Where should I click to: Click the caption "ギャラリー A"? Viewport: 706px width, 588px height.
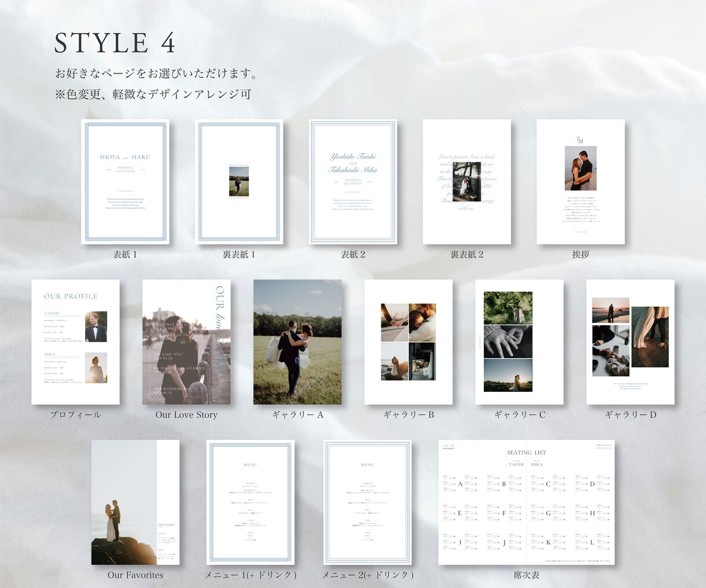point(297,414)
